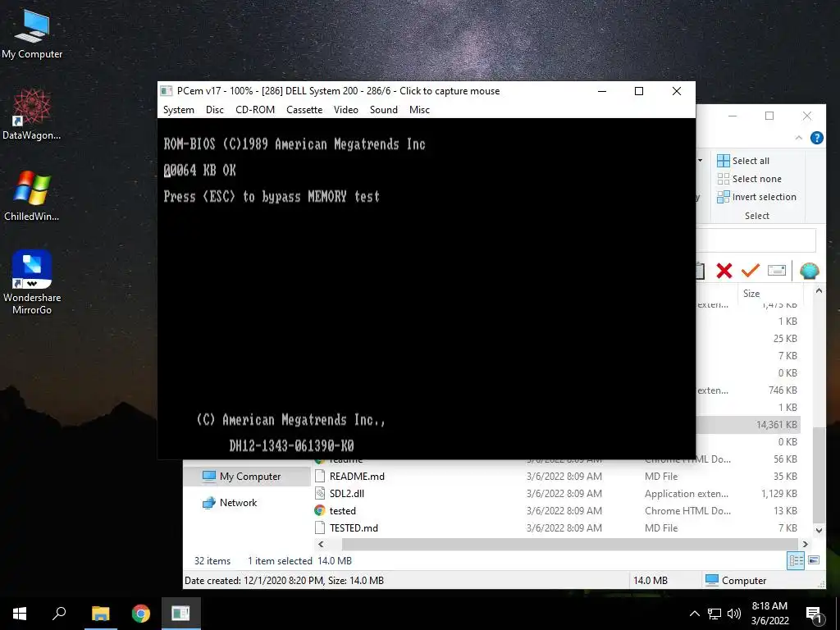This screenshot has width=840, height=630.
Task: Switch Explorer to details view icon
Action: 796,561
